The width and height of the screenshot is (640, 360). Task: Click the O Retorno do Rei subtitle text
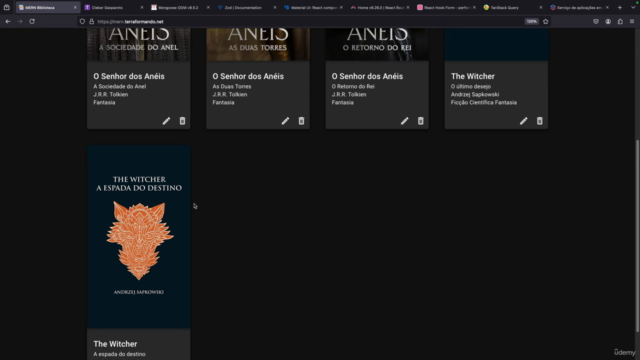353,87
